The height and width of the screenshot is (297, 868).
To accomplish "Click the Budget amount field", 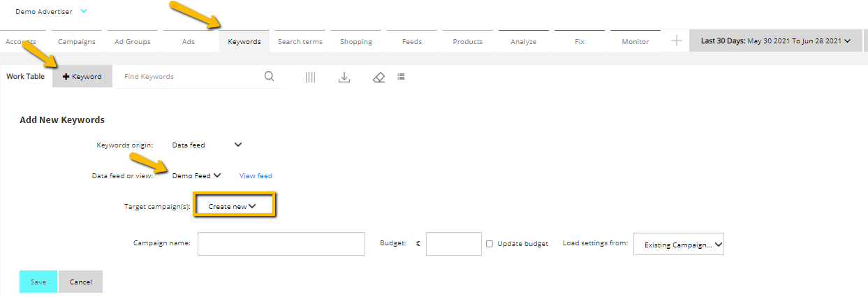I will [x=454, y=244].
